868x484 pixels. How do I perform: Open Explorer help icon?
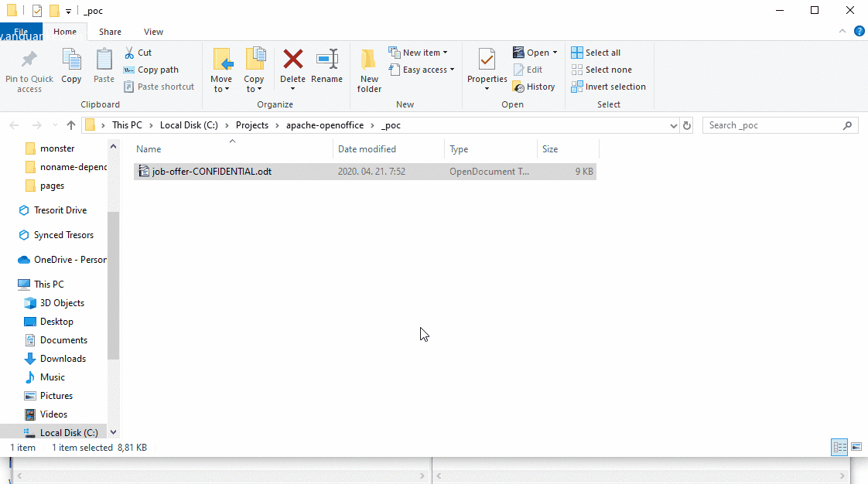tap(859, 32)
